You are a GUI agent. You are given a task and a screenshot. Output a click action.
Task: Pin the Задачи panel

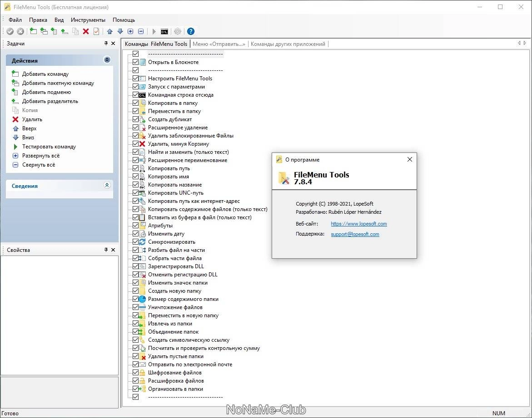106,44
